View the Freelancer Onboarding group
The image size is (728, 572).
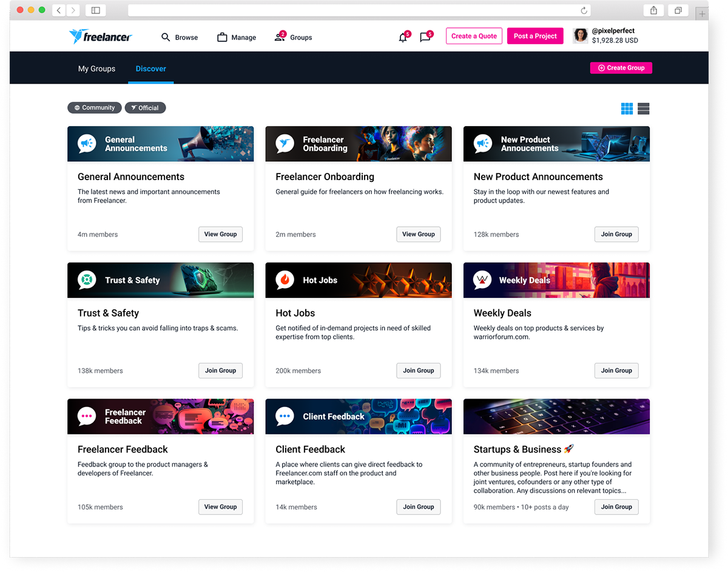tap(419, 234)
